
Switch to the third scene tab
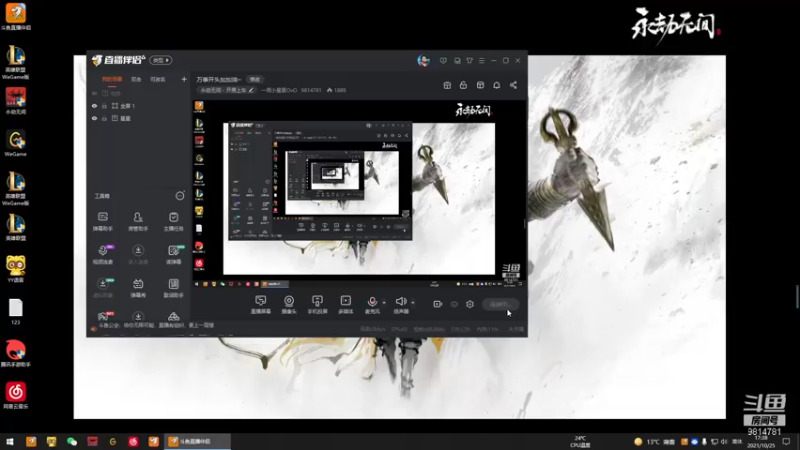[158, 80]
